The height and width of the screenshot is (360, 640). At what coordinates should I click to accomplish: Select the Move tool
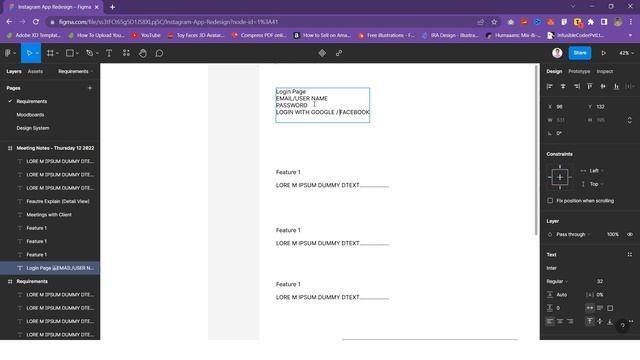point(29,53)
